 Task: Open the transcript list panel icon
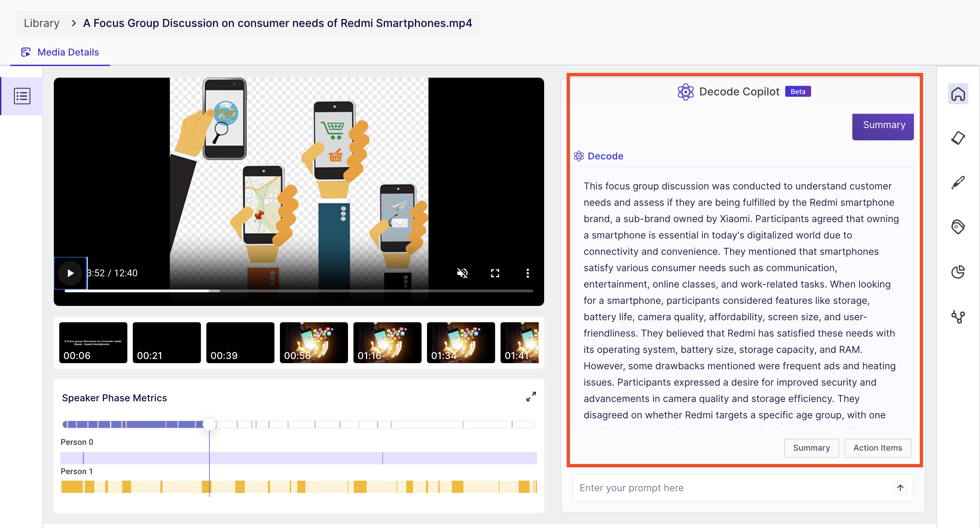[22, 96]
